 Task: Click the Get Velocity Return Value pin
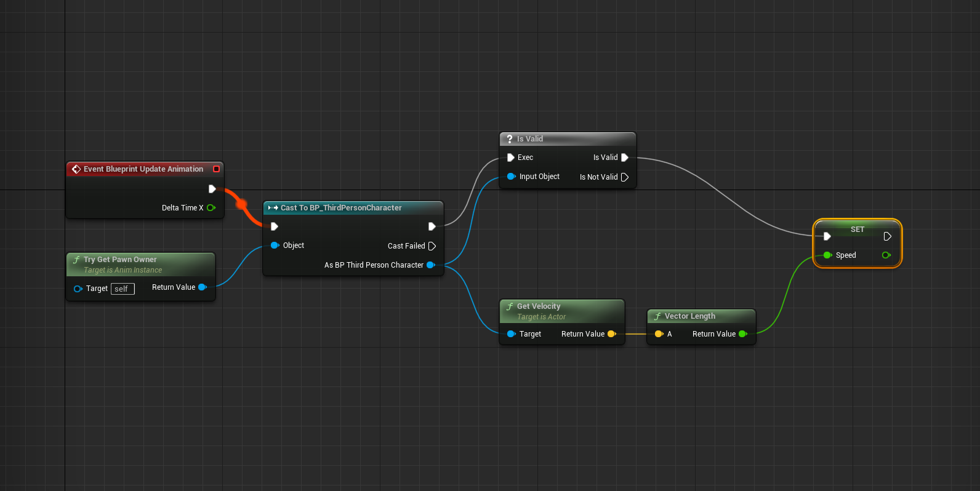pyautogui.click(x=612, y=334)
